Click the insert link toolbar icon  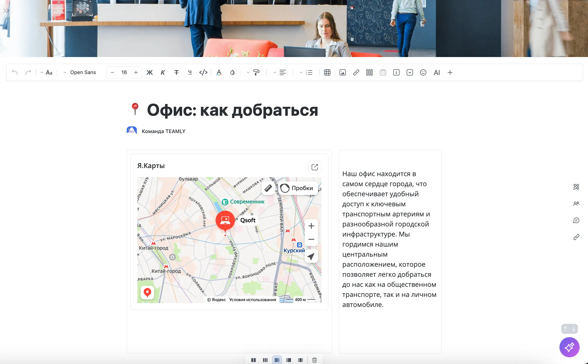[x=356, y=73]
